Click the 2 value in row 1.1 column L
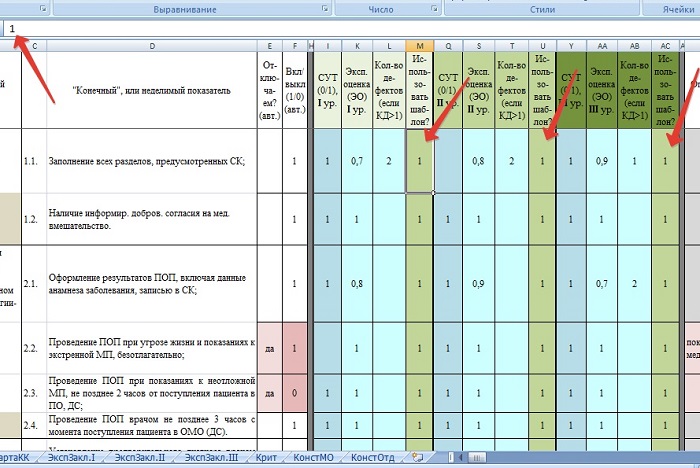Image resolution: width=700 pixels, height=468 pixels. click(x=389, y=161)
